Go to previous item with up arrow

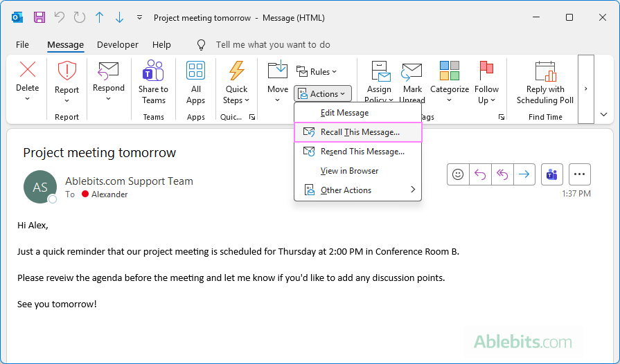(99, 17)
